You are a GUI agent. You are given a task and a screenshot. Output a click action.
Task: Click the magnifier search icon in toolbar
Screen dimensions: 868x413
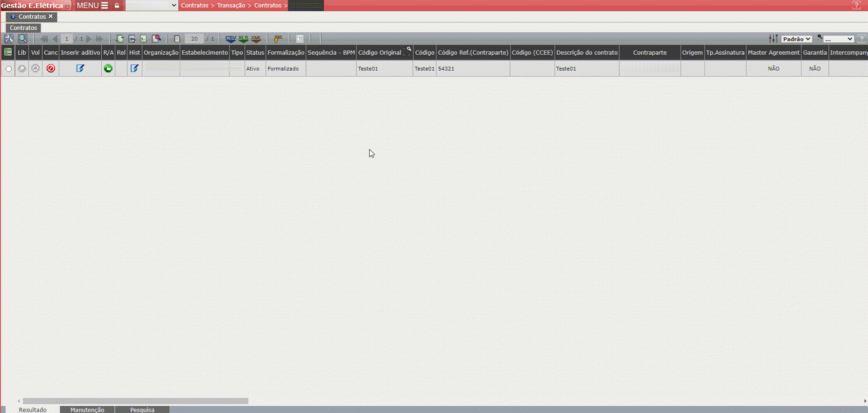pos(22,39)
